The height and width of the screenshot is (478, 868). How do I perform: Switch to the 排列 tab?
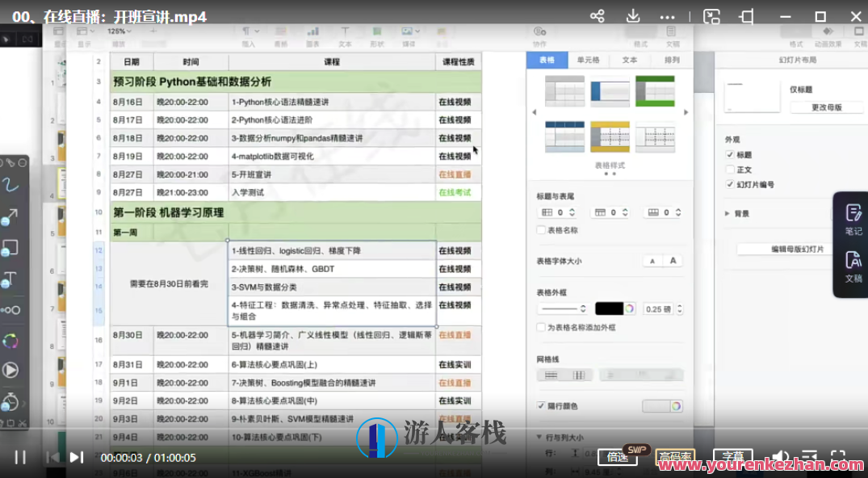673,60
